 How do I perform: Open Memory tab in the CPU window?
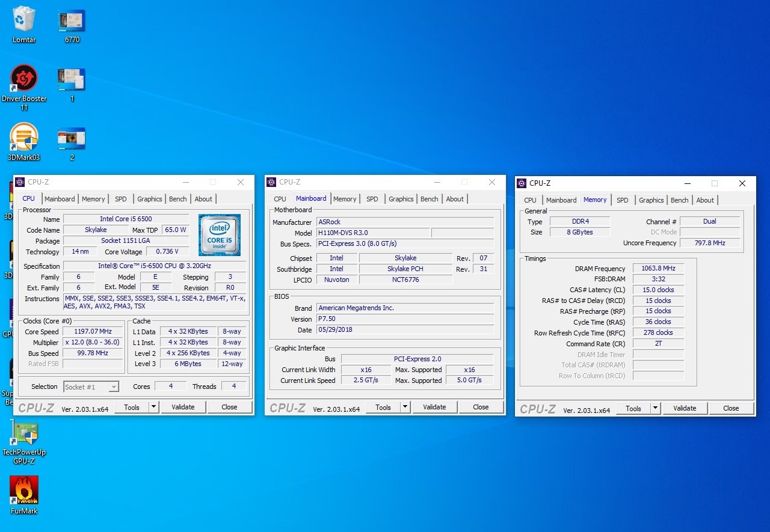pyautogui.click(x=93, y=199)
